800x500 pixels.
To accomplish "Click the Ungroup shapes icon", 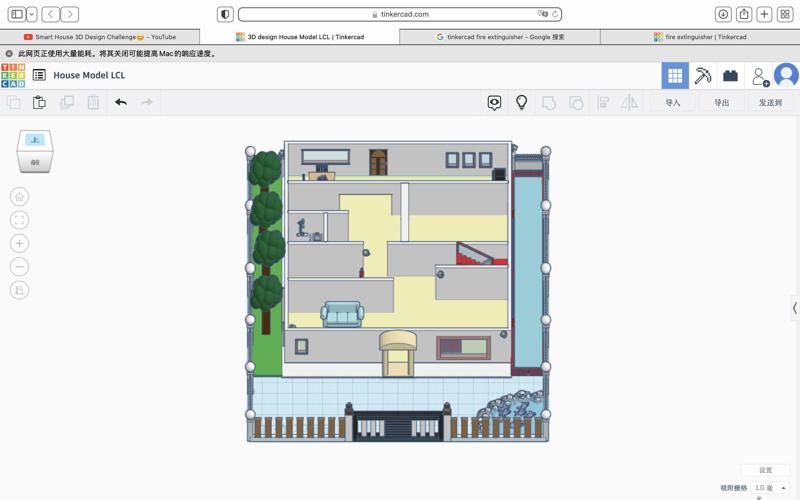I will pos(576,103).
